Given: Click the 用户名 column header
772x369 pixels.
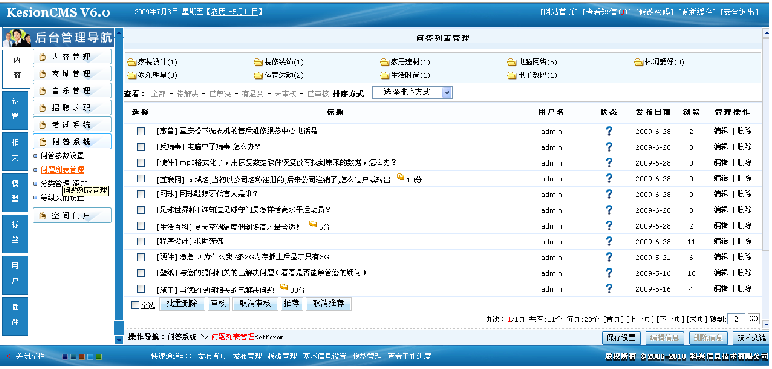Looking at the screenshot, I should tap(551, 112).
